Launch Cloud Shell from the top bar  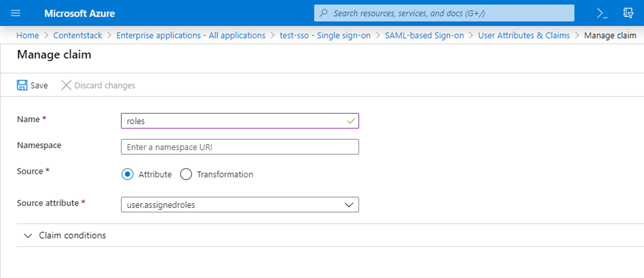pyautogui.click(x=602, y=13)
